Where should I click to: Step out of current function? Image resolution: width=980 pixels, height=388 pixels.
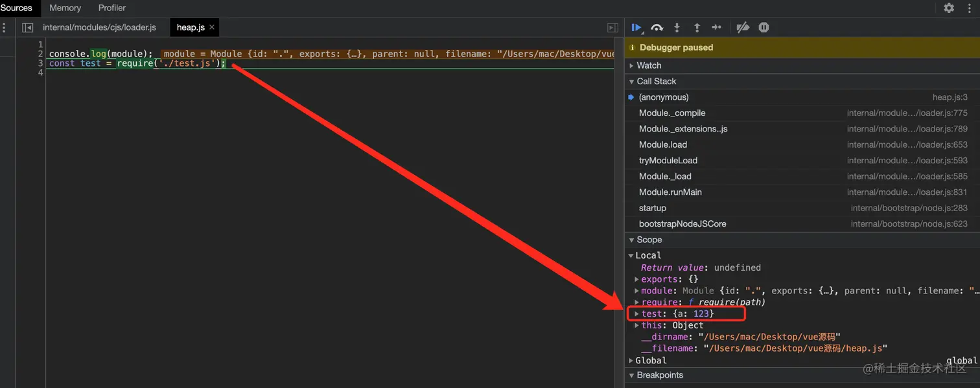pyautogui.click(x=697, y=27)
